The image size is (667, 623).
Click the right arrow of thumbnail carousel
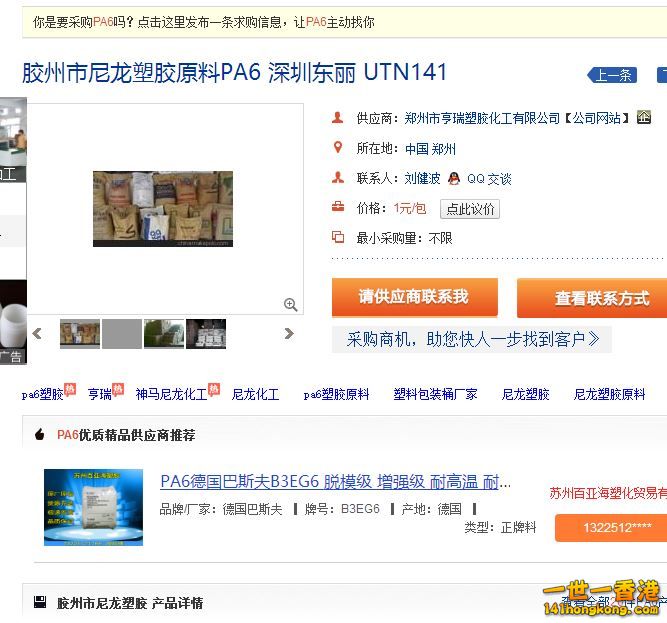point(289,334)
